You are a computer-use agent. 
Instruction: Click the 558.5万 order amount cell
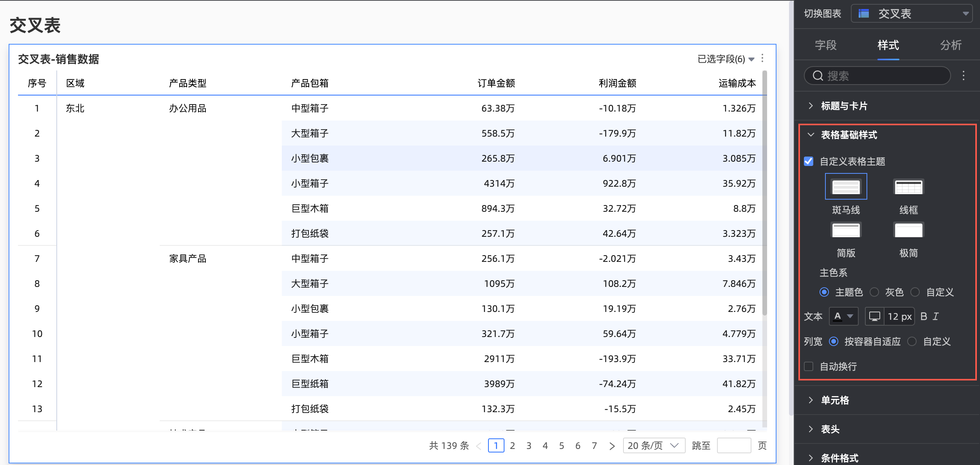[x=498, y=133]
